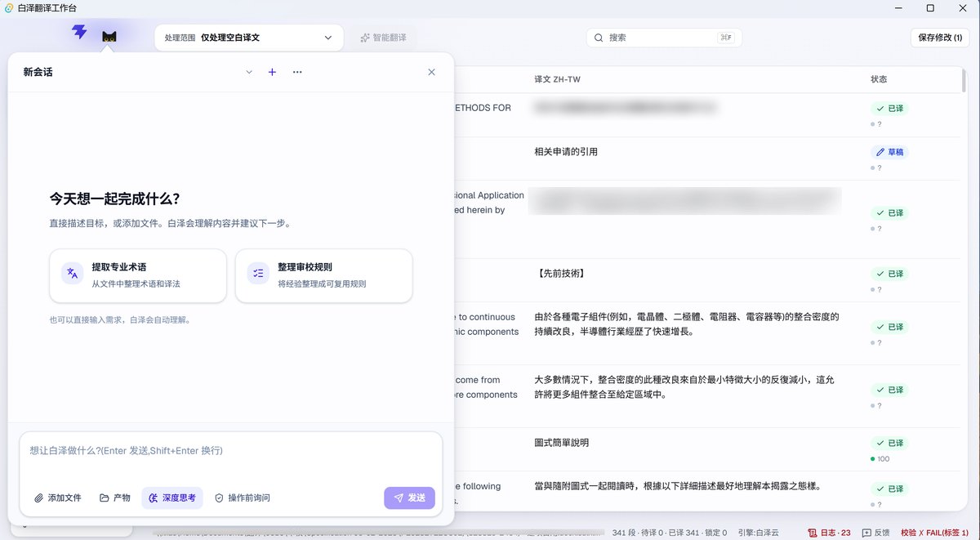The width and height of the screenshot is (980, 540).
Task: Click the 白泽翻译工作台 app icon in title bar
Action: [8, 7]
